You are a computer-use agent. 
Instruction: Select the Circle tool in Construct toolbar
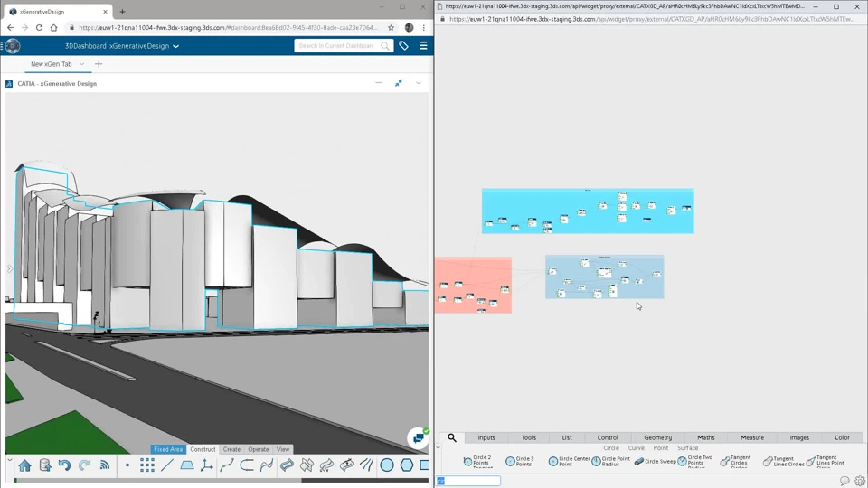click(x=387, y=465)
